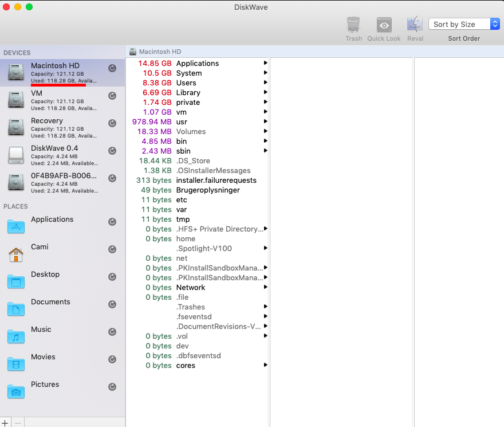Click the Trash toolbar icon
This screenshot has width=504, height=427.
[x=353, y=25]
